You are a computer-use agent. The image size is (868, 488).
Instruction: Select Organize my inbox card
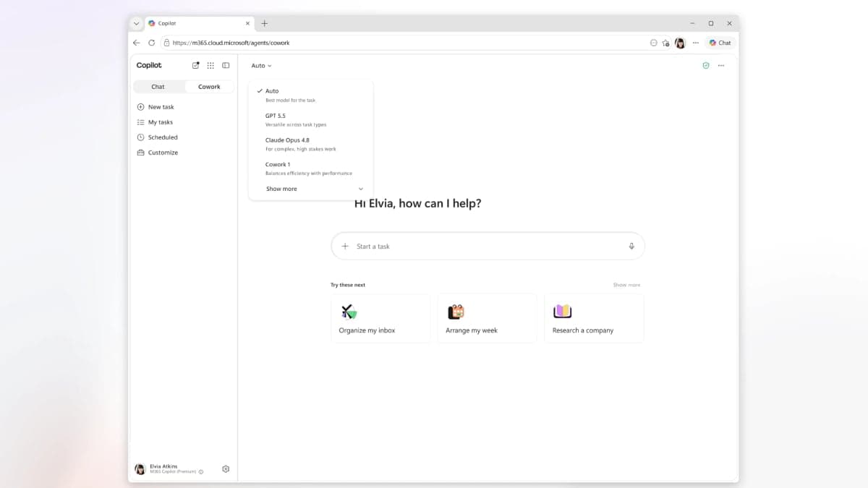pyautogui.click(x=380, y=318)
